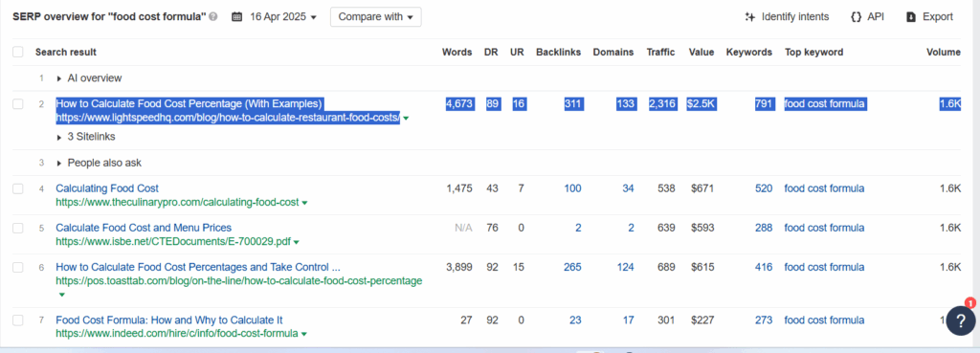Image resolution: width=980 pixels, height=353 pixels.
Task: Open the dropdown arrow after the isbe.net PDF URL
Action: coord(297,242)
